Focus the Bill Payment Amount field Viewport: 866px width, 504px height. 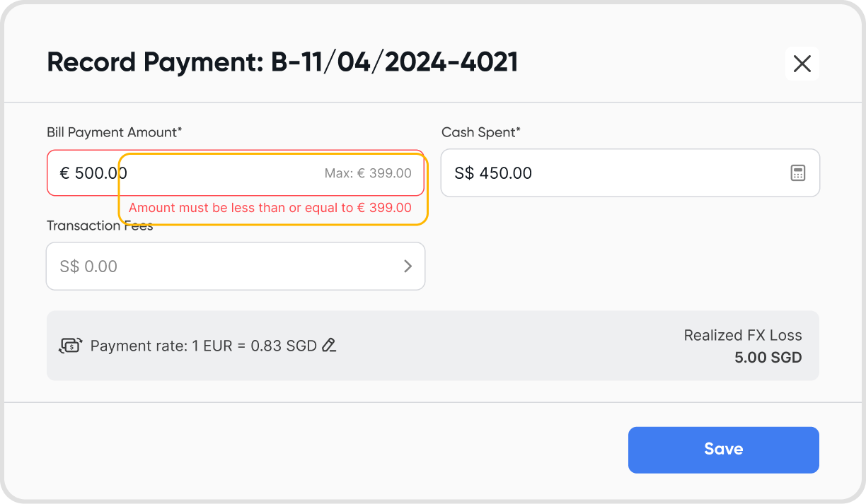pos(212,173)
